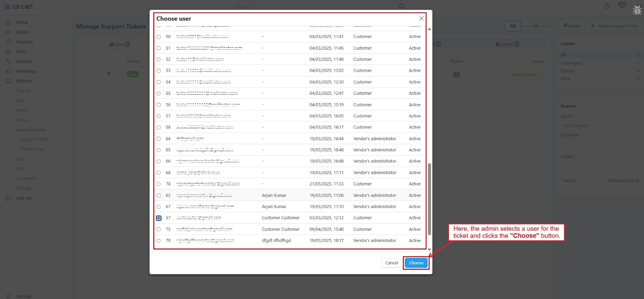
Task: Click the Marketing megaphone icon in sidebar
Action: pyautogui.click(x=8, y=71)
